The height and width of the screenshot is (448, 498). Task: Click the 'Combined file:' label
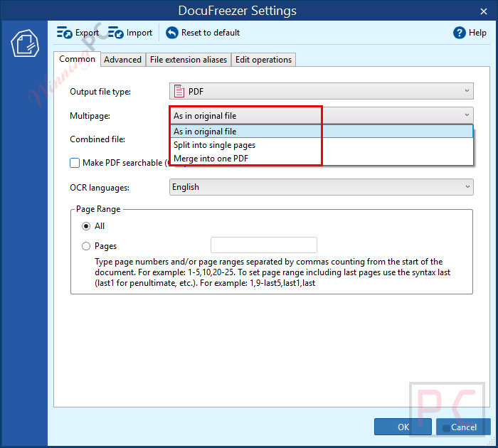97,139
